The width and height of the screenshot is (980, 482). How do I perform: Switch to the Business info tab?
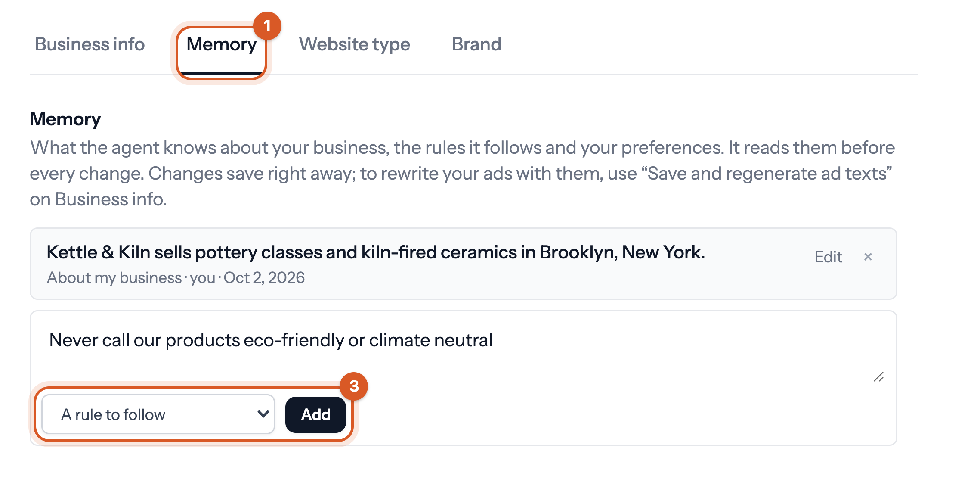pyautogui.click(x=90, y=44)
